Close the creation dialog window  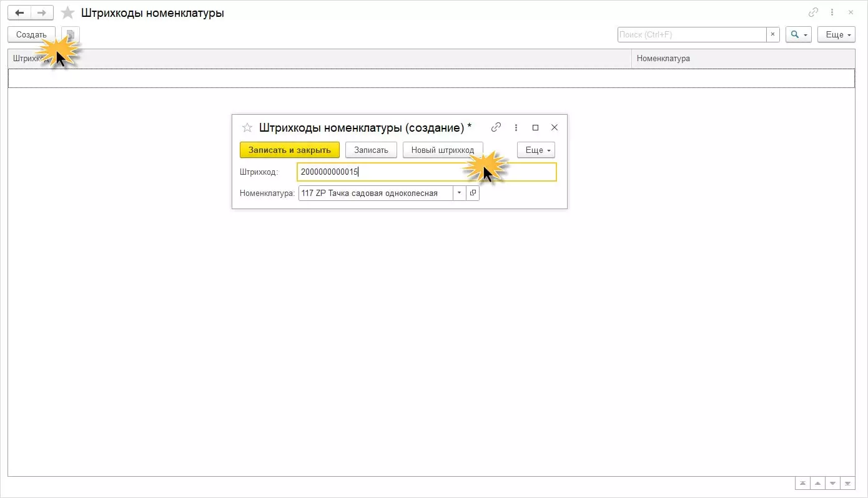coord(554,127)
